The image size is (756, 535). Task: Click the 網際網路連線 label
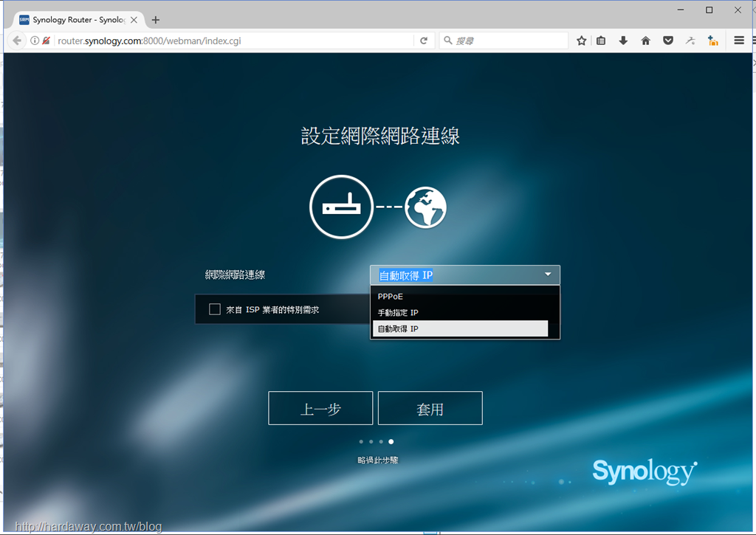pyautogui.click(x=235, y=275)
